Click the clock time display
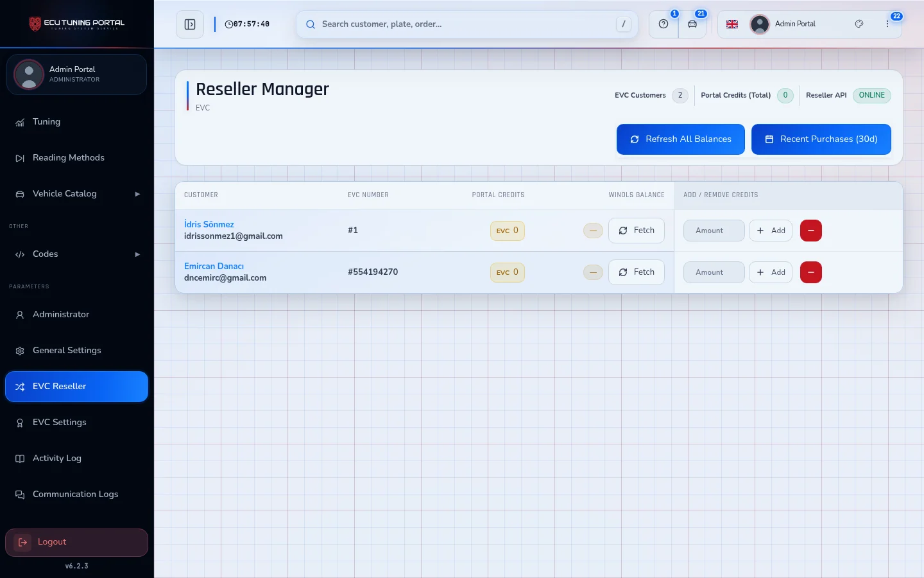 tap(247, 24)
